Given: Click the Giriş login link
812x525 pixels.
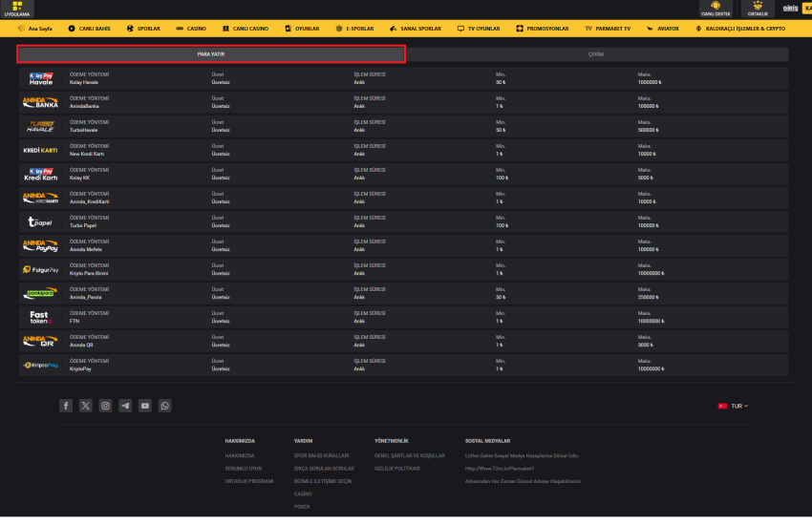Looking at the screenshot, I should click(x=790, y=9).
